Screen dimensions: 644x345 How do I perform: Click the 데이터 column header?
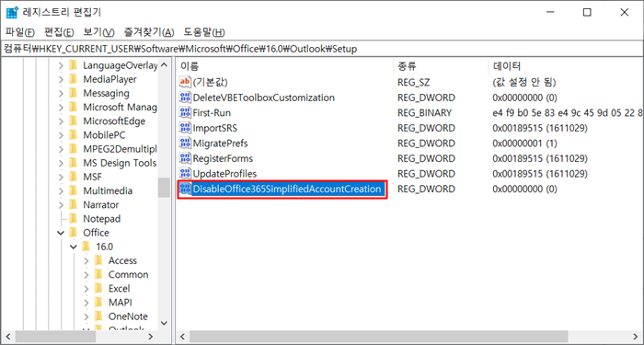pyautogui.click(x=567, y=65)
